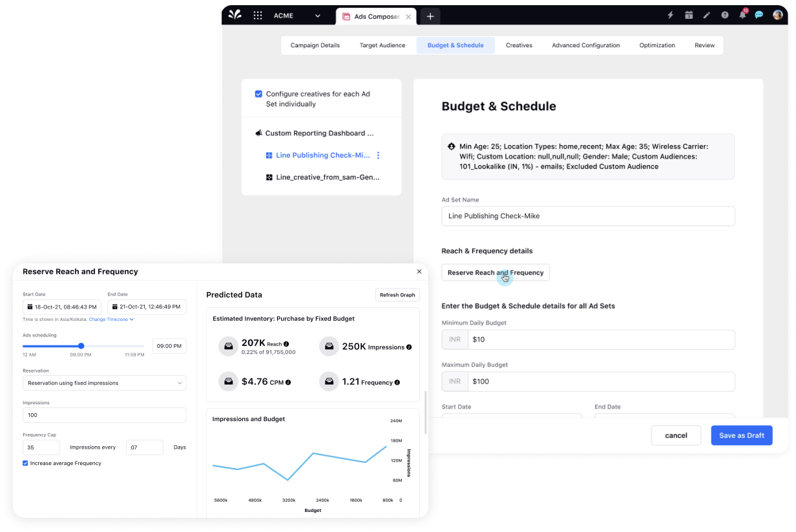Click the Refresh Graph button
Image resolution: width=796 pixels, height=532 pixels.
[x=397, y=294]
